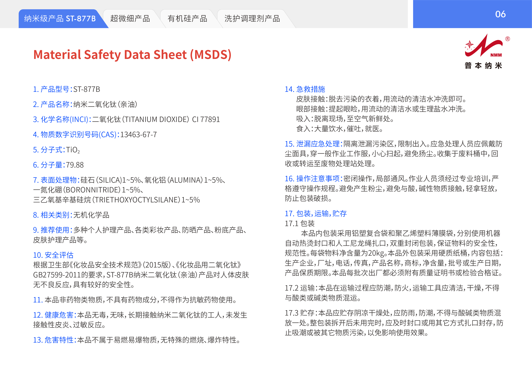Click the registered trademark symbol by logo

point(507,39)
